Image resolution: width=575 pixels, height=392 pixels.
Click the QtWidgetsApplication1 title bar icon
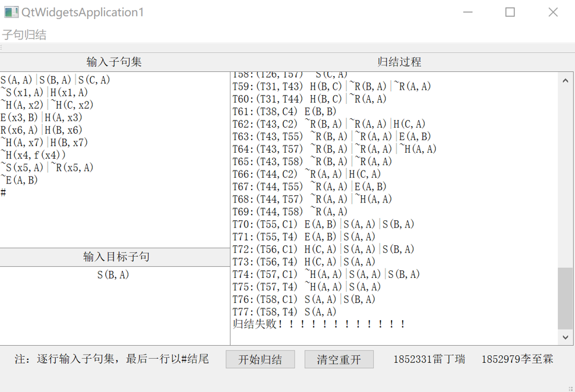pos(11,12)
